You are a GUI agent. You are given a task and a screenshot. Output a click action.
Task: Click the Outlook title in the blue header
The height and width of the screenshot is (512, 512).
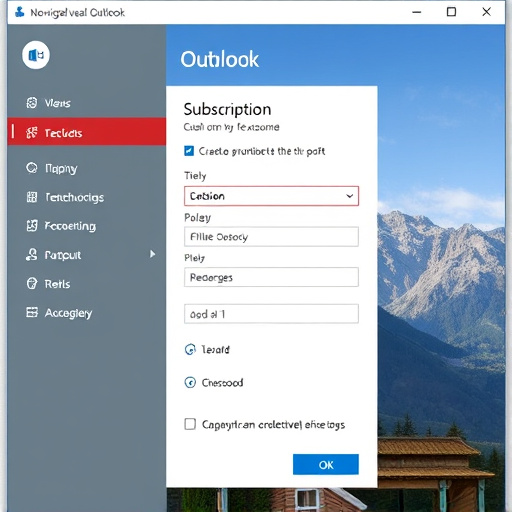tap(219, 60)
